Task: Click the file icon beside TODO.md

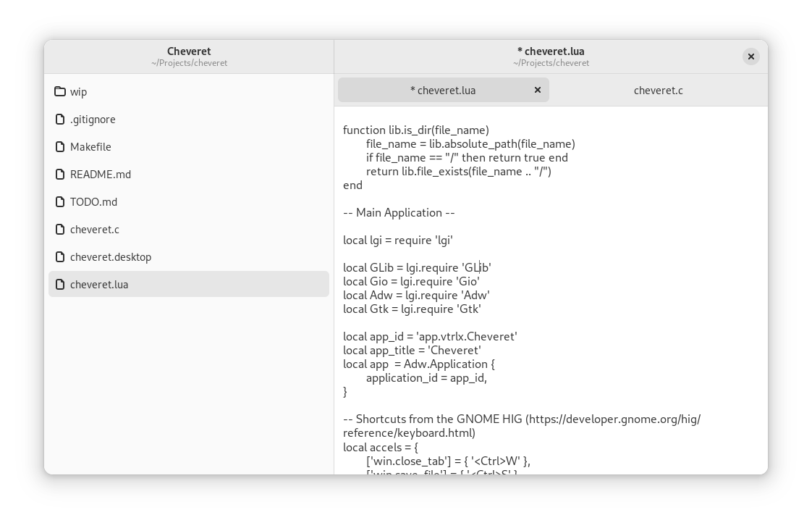Action: (60, 201)
